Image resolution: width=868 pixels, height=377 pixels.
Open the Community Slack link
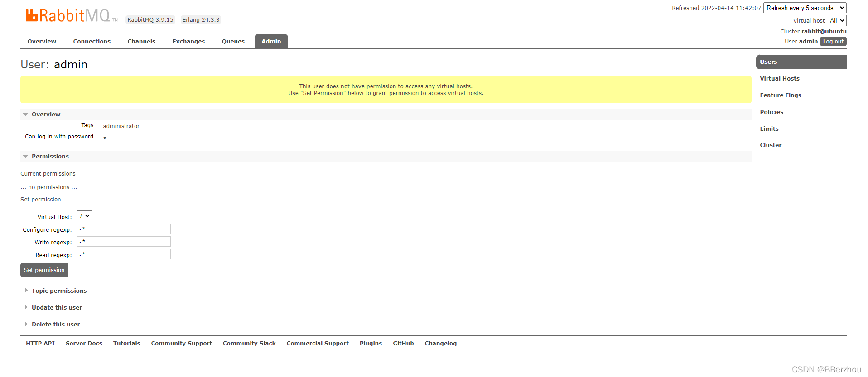(249, 343)
